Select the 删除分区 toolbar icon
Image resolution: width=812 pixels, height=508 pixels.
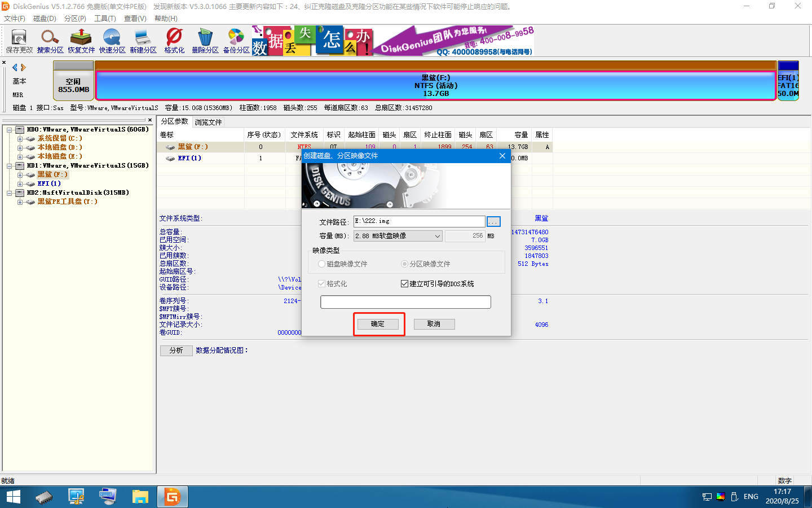point(205,41)
